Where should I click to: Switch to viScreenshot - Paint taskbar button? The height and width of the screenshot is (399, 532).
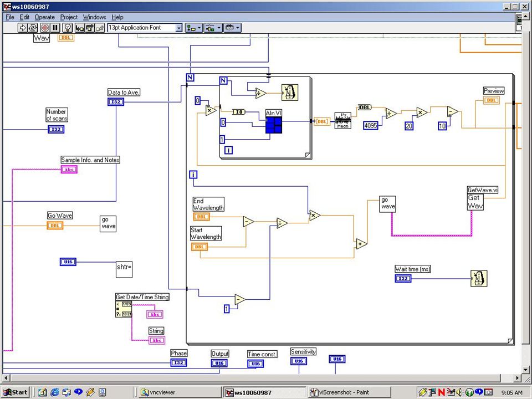[350, 392]
